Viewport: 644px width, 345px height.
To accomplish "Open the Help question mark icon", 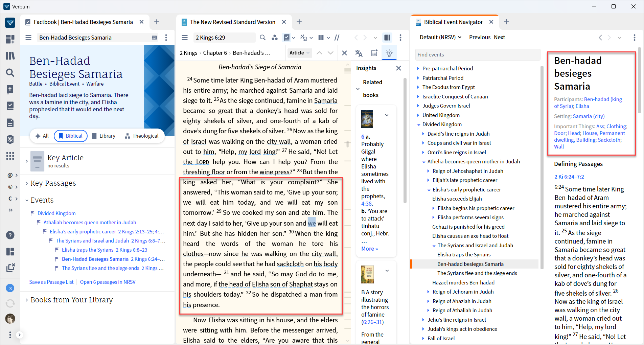I will pos(10,235).
